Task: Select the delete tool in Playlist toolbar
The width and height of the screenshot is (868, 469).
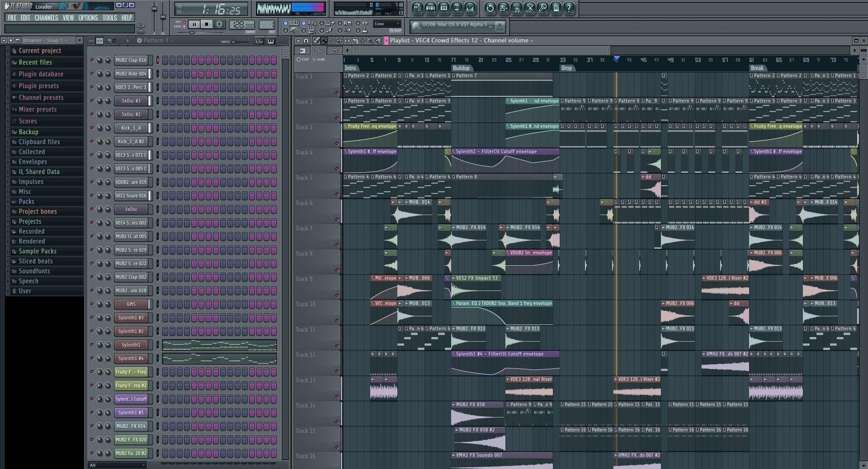Action: (x=332, y=41)
